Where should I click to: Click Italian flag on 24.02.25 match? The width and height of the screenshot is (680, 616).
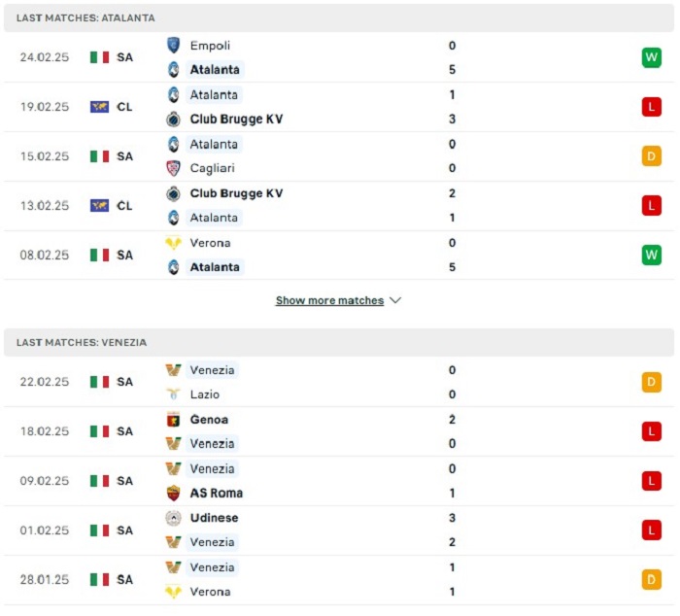pos(99,57)
